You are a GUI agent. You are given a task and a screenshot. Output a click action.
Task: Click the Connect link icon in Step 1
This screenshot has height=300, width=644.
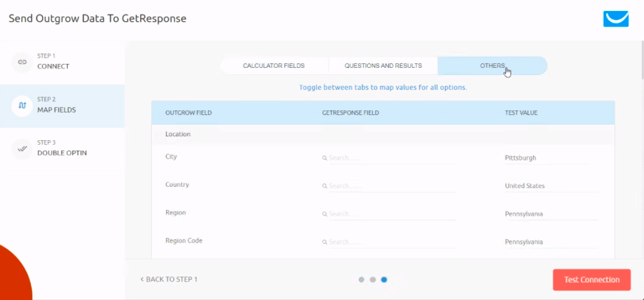tap(22, 62)
